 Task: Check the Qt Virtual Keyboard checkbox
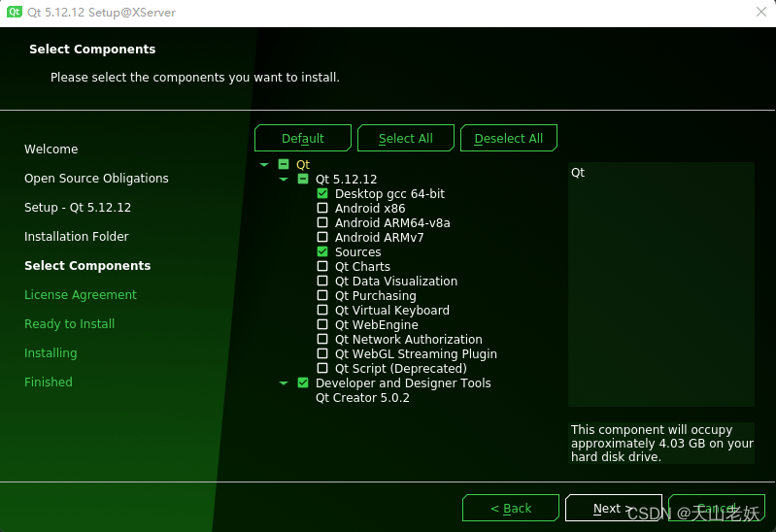322,310
